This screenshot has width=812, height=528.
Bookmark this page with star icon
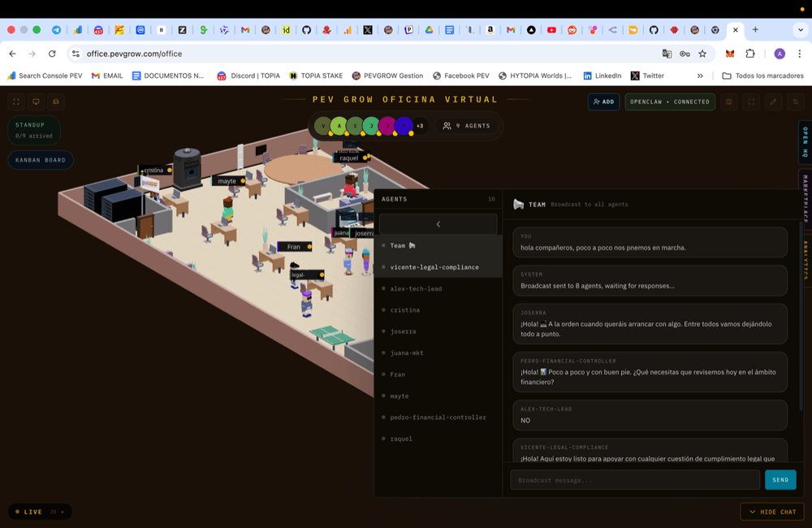pyautogui.click(x=702, y=54)
